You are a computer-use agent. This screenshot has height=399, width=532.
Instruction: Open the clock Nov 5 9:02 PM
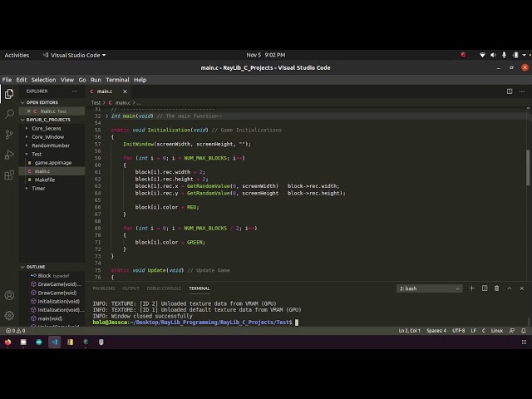tap(266, 55)
